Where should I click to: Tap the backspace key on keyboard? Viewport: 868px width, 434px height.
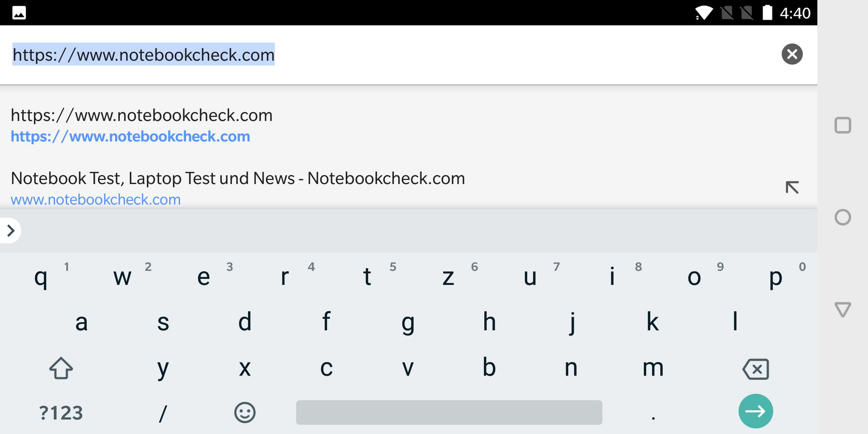(x=755, y=369)
